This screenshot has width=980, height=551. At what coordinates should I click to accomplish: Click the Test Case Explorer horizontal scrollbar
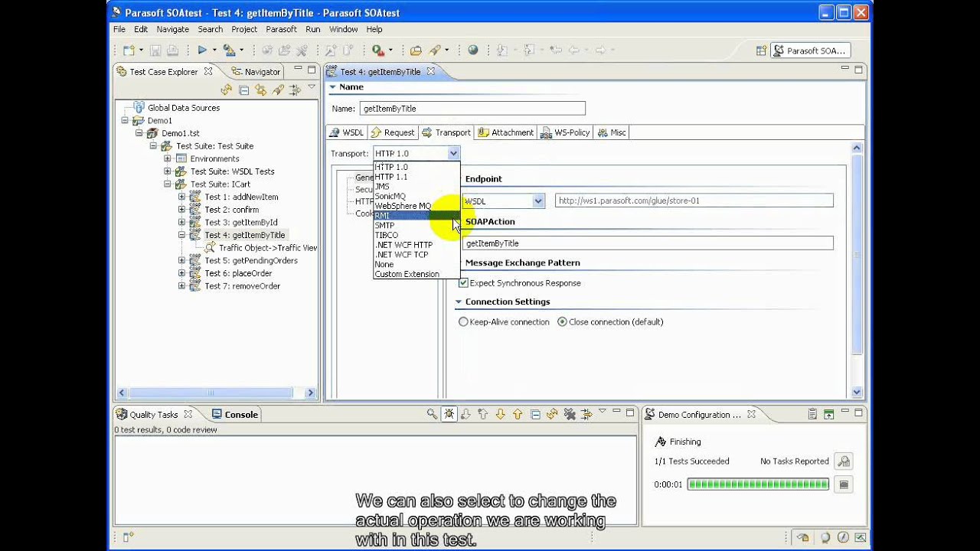[x=211, y=393]
